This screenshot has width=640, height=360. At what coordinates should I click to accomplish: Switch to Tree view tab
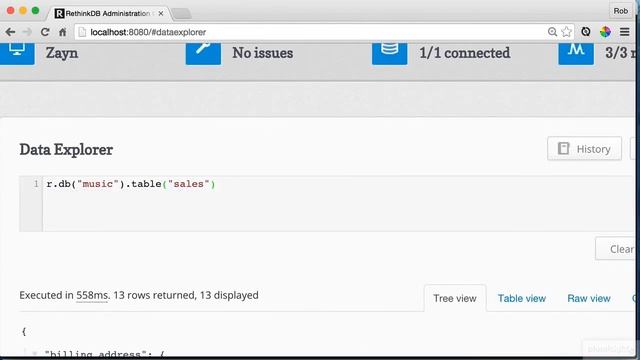[455, 298]
